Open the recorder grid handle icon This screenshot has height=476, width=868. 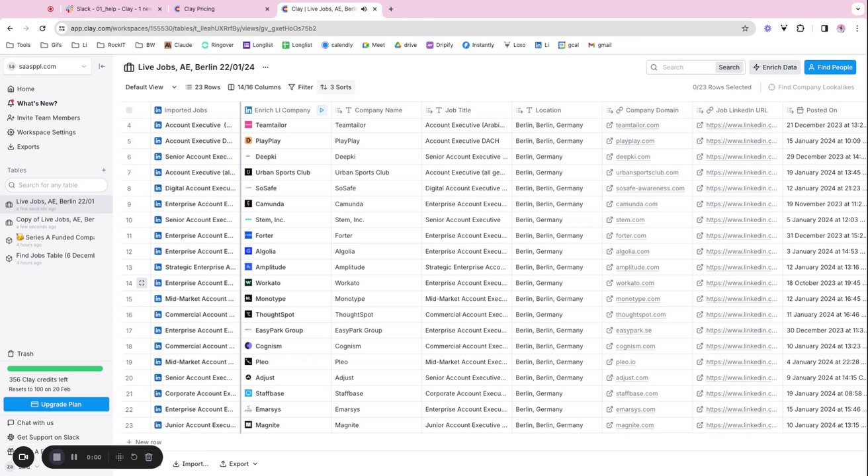click(120, 457)
